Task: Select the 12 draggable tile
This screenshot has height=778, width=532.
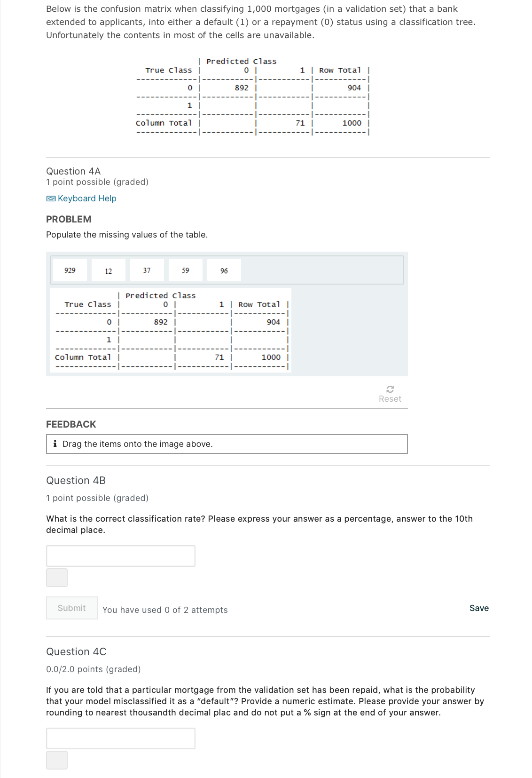Action: click(108, 270)
